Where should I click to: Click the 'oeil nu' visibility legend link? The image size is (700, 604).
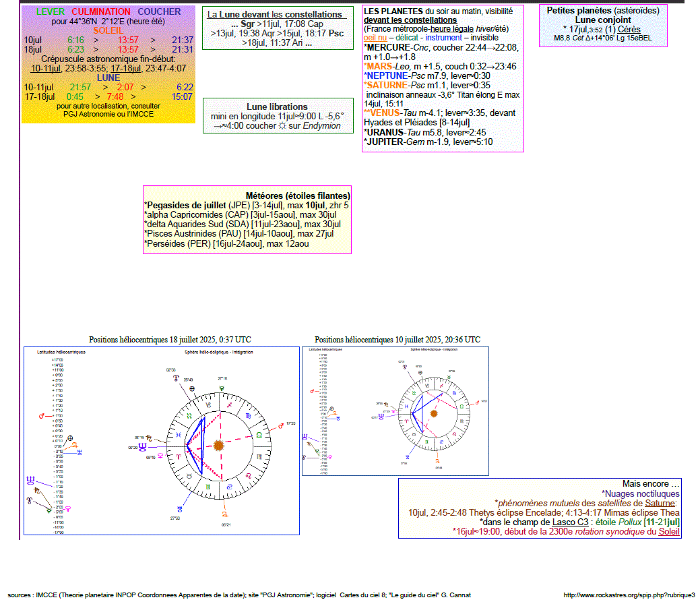pos(375,38)
